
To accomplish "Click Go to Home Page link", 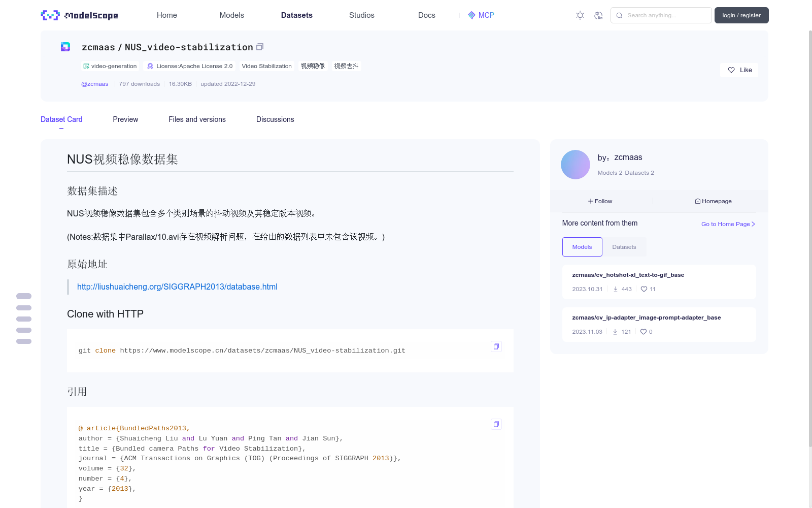I will tap(728, 224).
